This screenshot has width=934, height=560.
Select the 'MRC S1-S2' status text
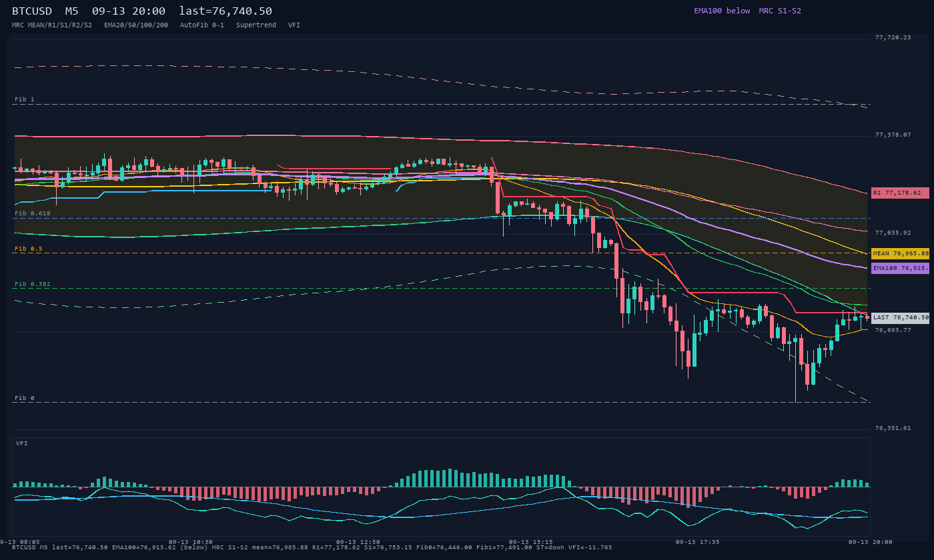coord(780,11)
